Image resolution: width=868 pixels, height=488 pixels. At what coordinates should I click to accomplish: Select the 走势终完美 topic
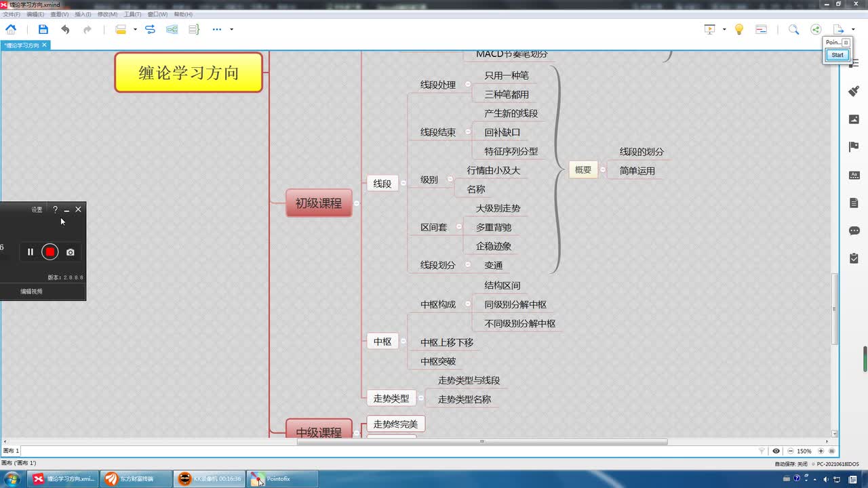(396, 424)
